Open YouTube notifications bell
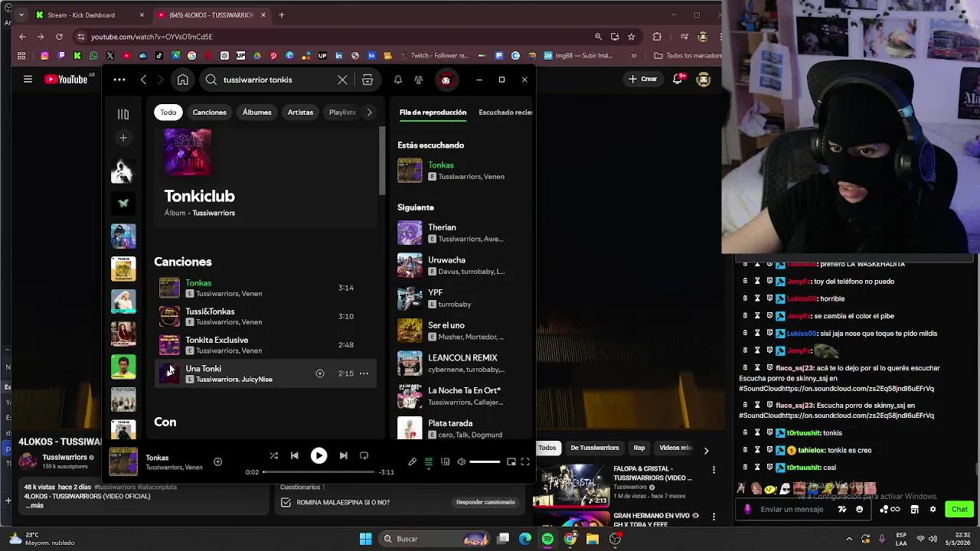Viewport: 980px width, 551px height. [678, 79]
